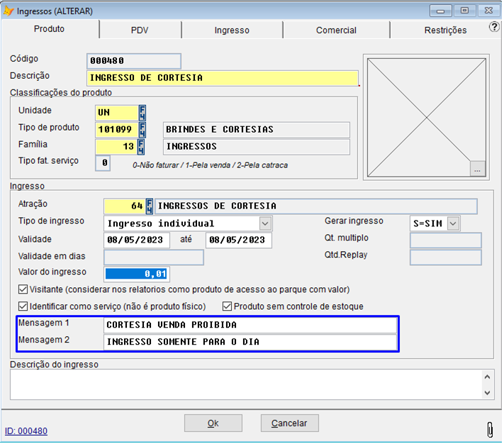Uncheck Identificar como serviço checkbox

pyautogui.click(x=23, y=306)
